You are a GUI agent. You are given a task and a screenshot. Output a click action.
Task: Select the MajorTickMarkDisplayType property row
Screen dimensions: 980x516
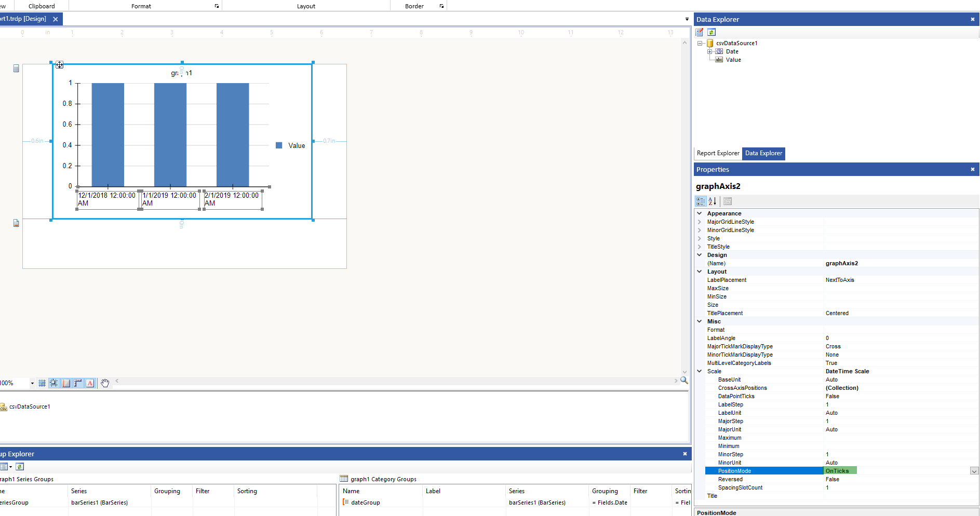841,346
